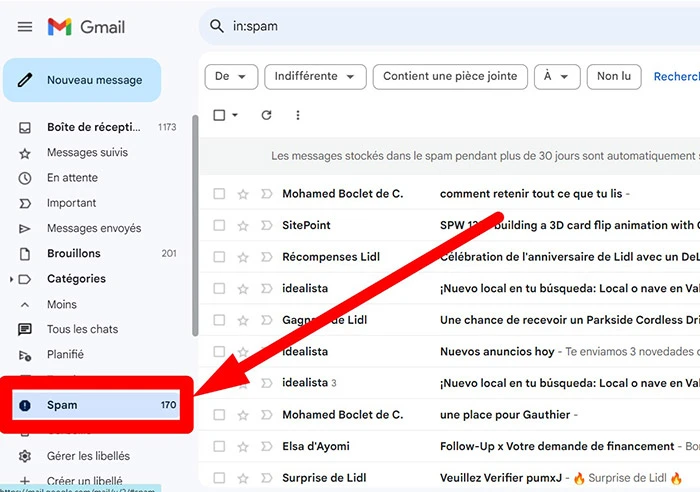Open Boîte de réception folder
700x492 pixels.
pos(96,127)
